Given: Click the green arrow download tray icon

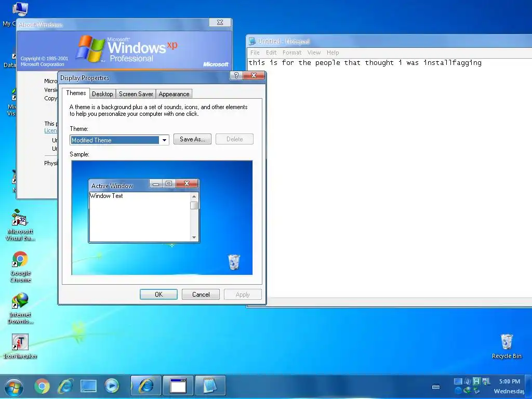Looking at the screenshot, I should 467,391.
